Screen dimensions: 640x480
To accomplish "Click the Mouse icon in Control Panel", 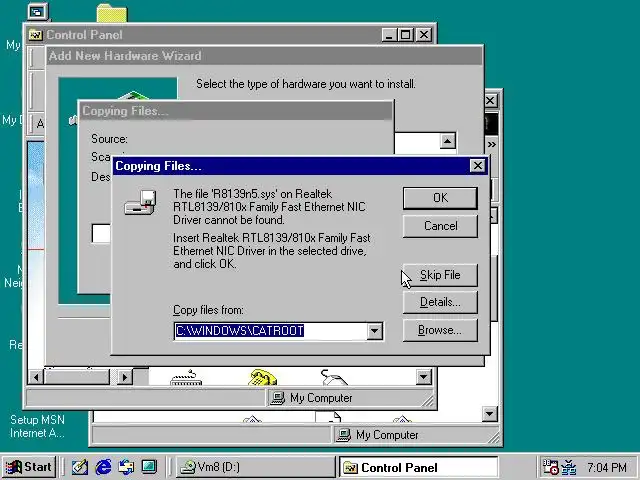I will coord(334,377).
